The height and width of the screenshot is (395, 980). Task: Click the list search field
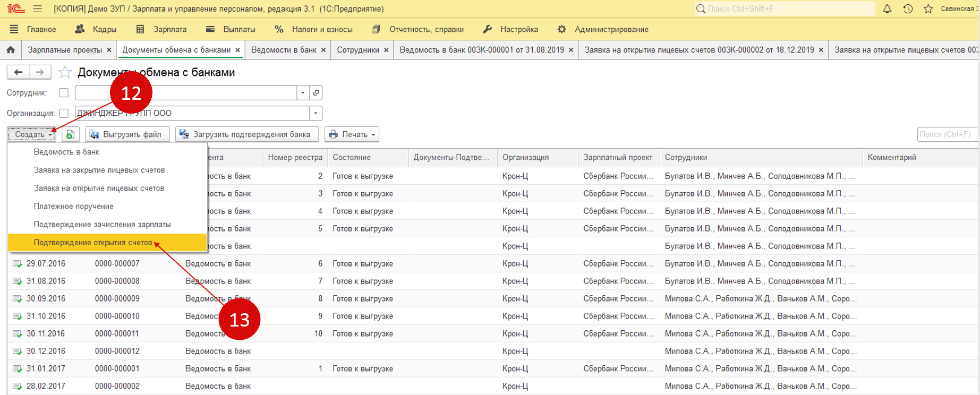pyautogui.click(x=947, y=134)
